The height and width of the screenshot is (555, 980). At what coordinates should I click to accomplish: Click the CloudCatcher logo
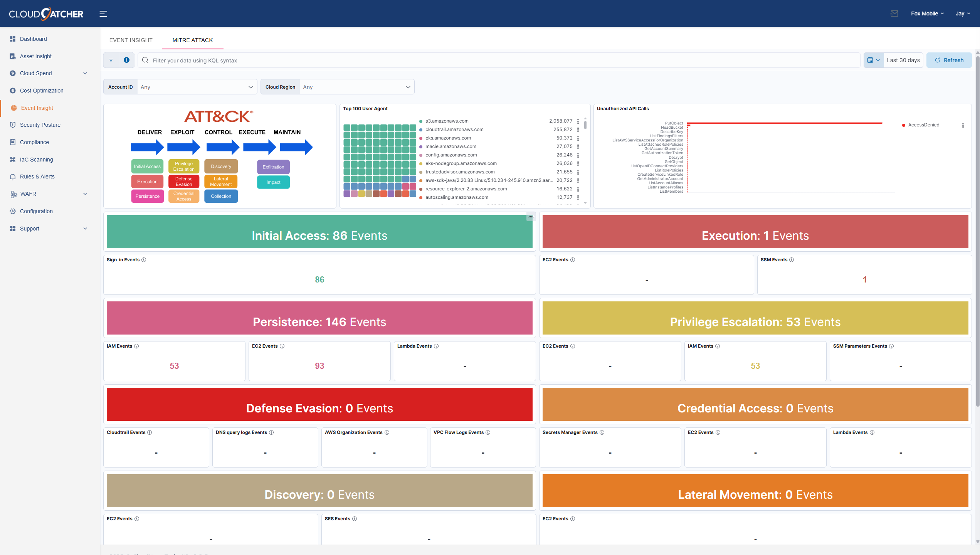click(46, 14)
